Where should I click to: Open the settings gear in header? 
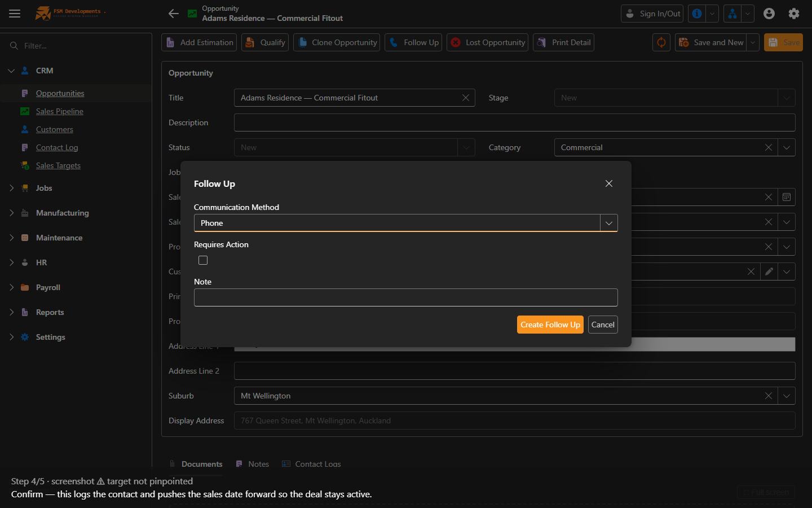pyautogui.click(x=794, y=14)
